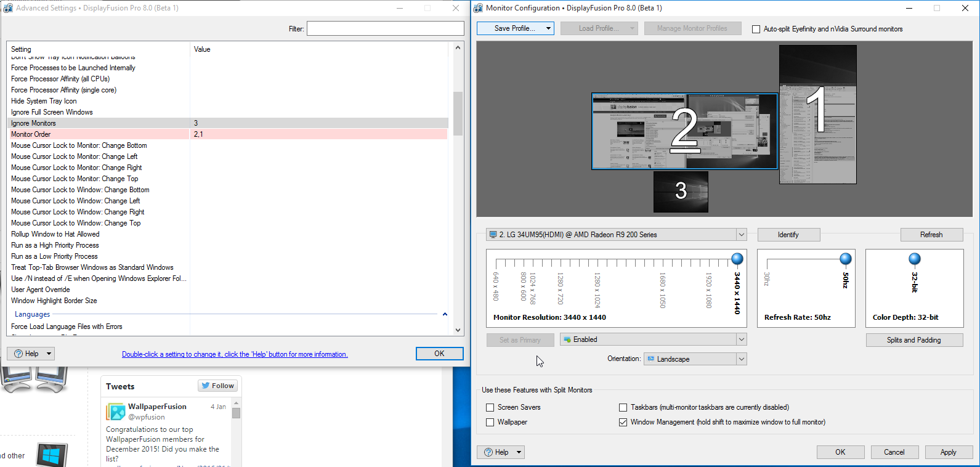
Task: Select 'Force Processes to be Launched Internally' row
Action: [x=229, y=68]
